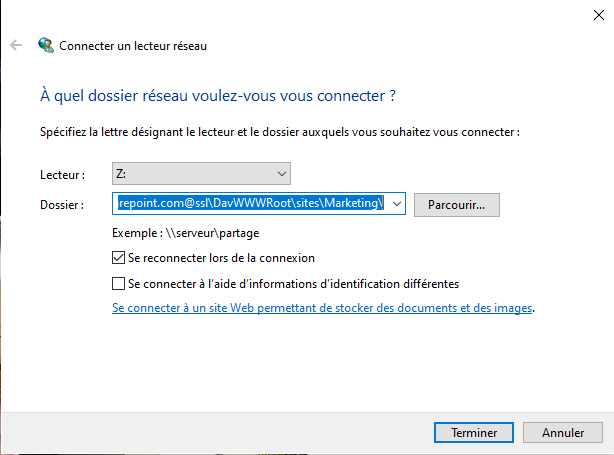Click the 'Dossier :' field label
614x455 pixels.
coord(62,205)
